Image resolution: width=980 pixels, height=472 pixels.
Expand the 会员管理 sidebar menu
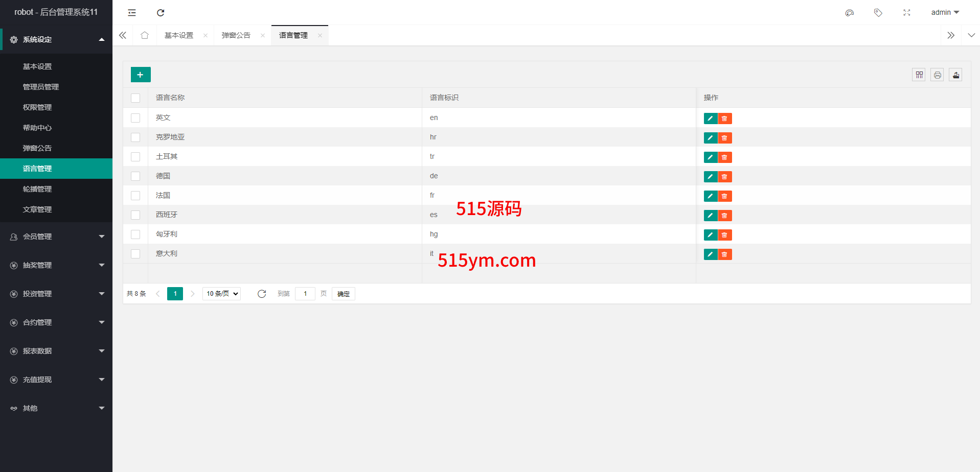56,237
